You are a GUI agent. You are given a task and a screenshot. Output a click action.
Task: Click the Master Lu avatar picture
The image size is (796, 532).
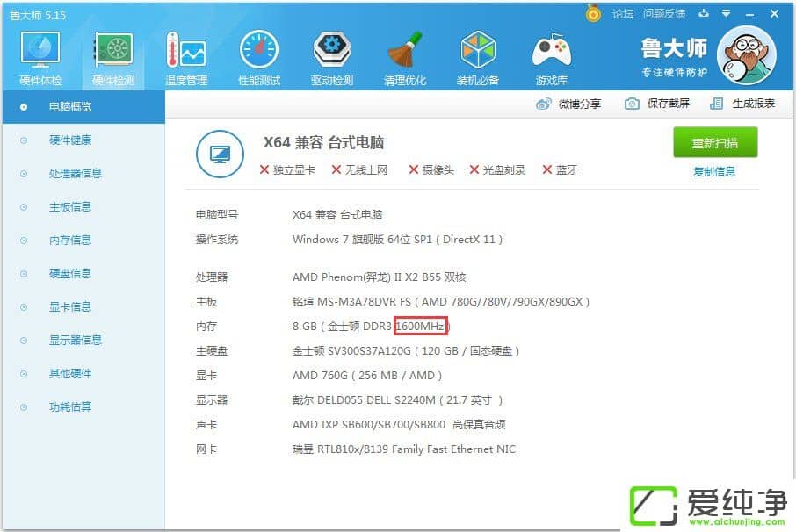(746, 54)
